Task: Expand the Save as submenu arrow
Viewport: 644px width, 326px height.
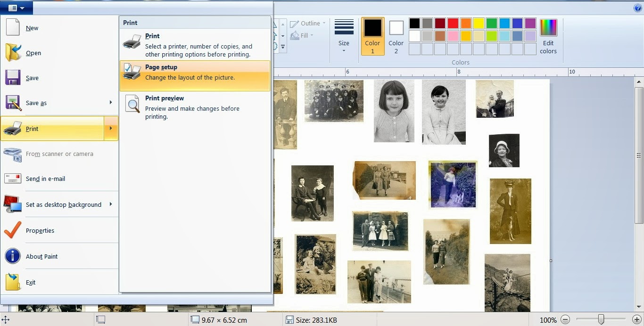Action: [x=111, y=102]
